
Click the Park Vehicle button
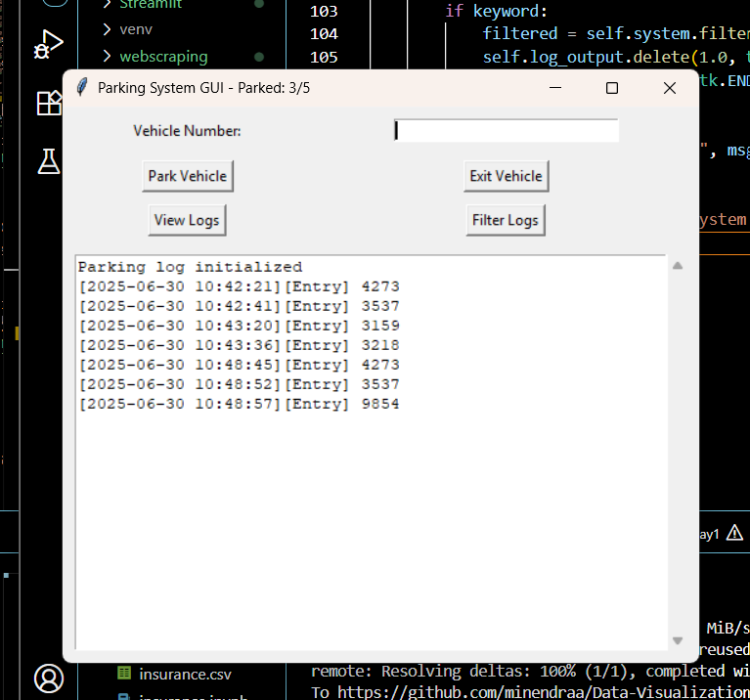(188, 176)
